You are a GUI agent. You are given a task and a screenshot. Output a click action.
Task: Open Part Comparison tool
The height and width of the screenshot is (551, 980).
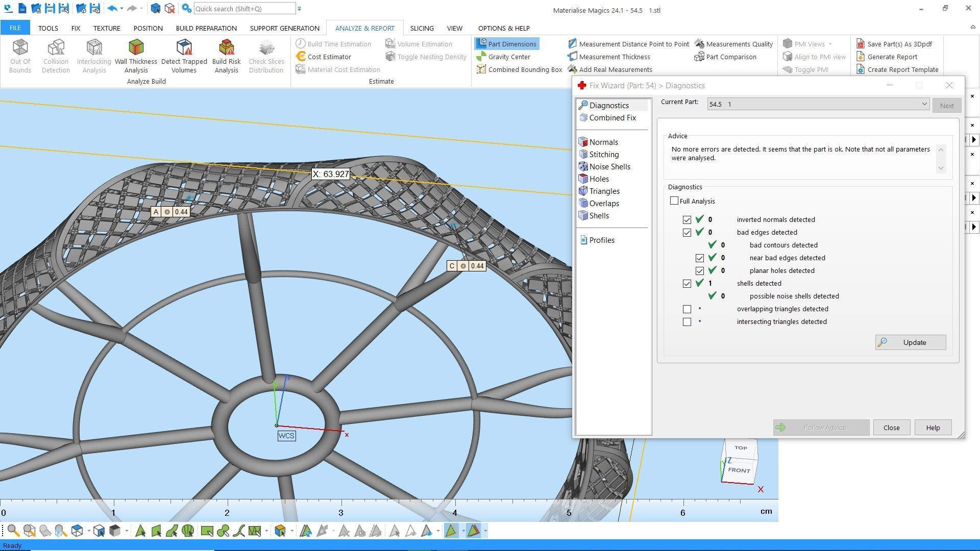pos(730,57)
